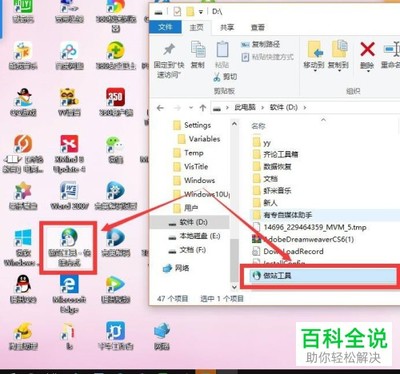
Task: Select the VisTitle folder in navigation tree
Action: (191, 167)
